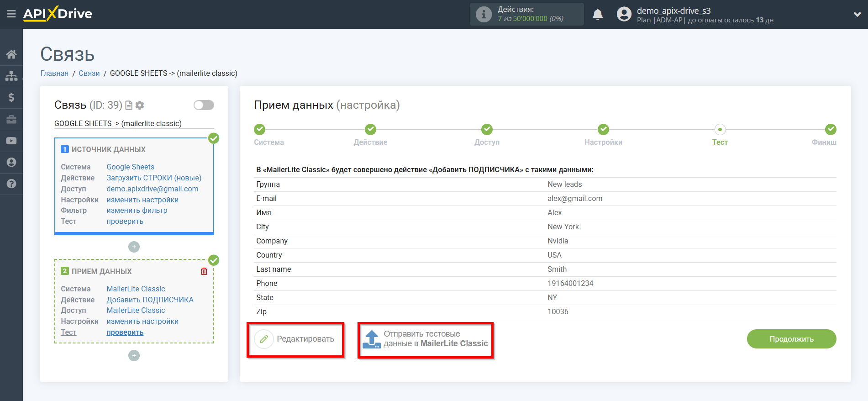The width and height of the screenshot is (868, 401).
Task: Open the notifications bell
Action: [x=598, y=15]
